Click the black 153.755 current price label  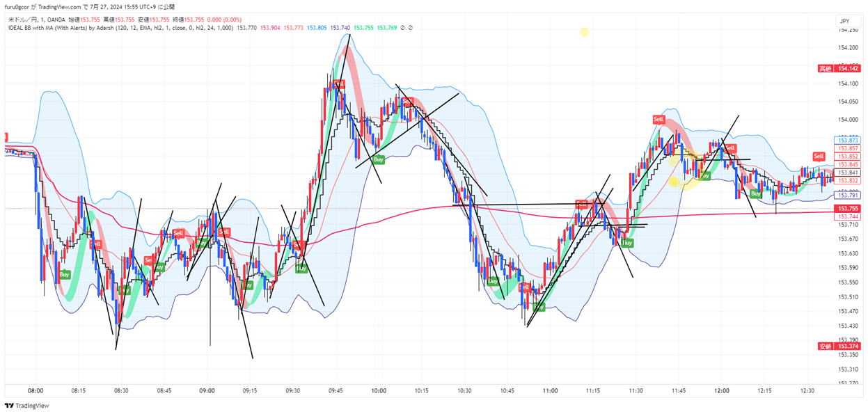pos(847,209)
